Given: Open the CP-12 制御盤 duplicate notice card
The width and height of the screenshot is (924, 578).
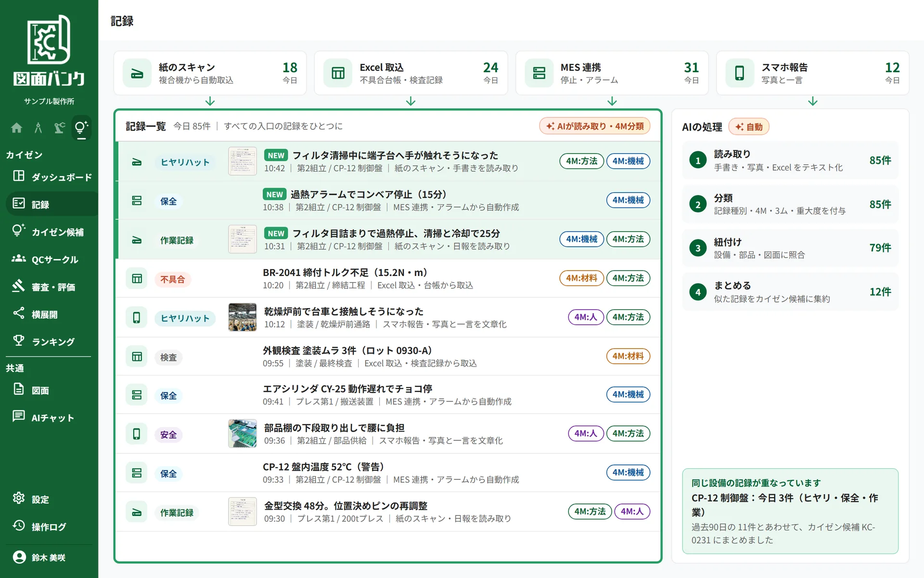Looking at the screenshot, I should pyautogui.click(x=790, y=511).
